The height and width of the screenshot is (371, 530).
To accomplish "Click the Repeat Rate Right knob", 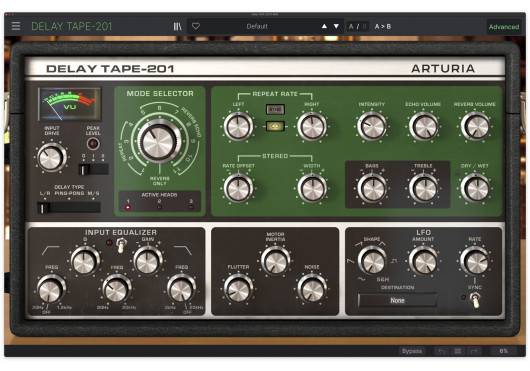I will pyautogui.click(x=312, y=126).
